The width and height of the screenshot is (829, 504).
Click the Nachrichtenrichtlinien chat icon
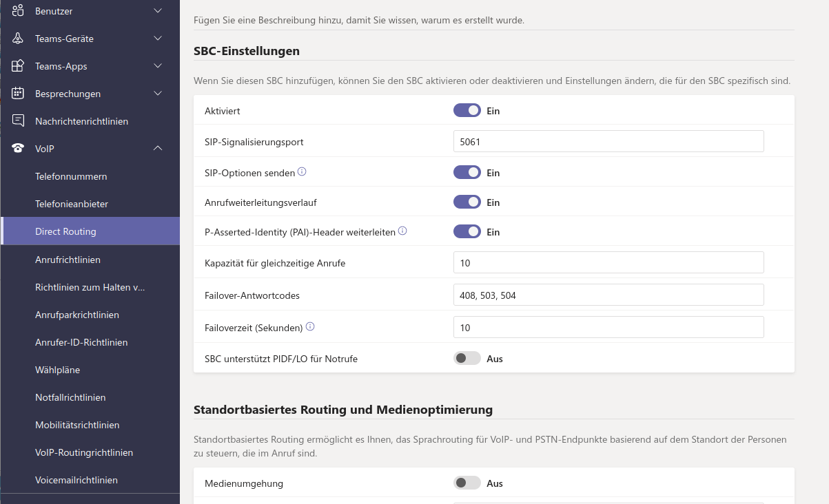[x=18, y=121]
